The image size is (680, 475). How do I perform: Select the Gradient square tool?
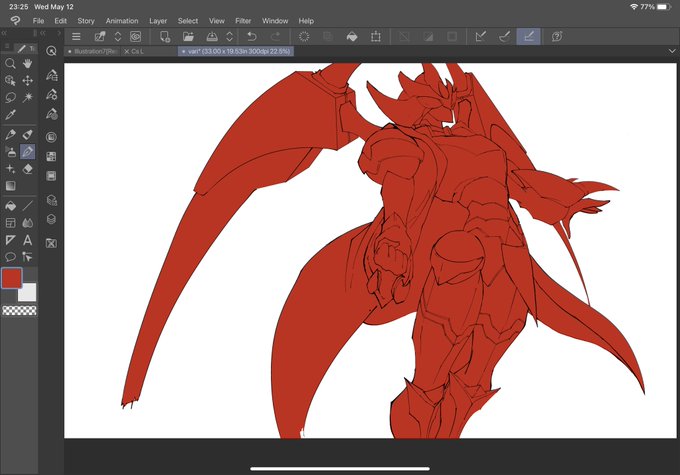[x=10, y=186]
